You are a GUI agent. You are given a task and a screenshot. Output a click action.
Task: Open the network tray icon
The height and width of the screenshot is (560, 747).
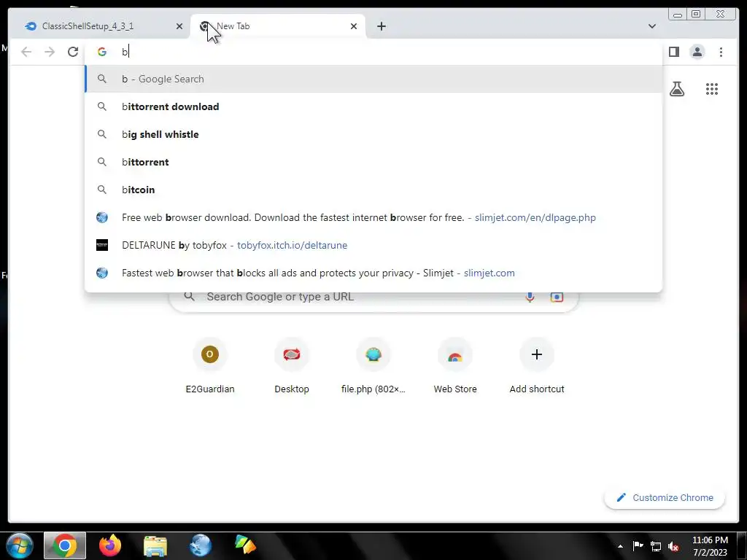(x=656, y=546)
